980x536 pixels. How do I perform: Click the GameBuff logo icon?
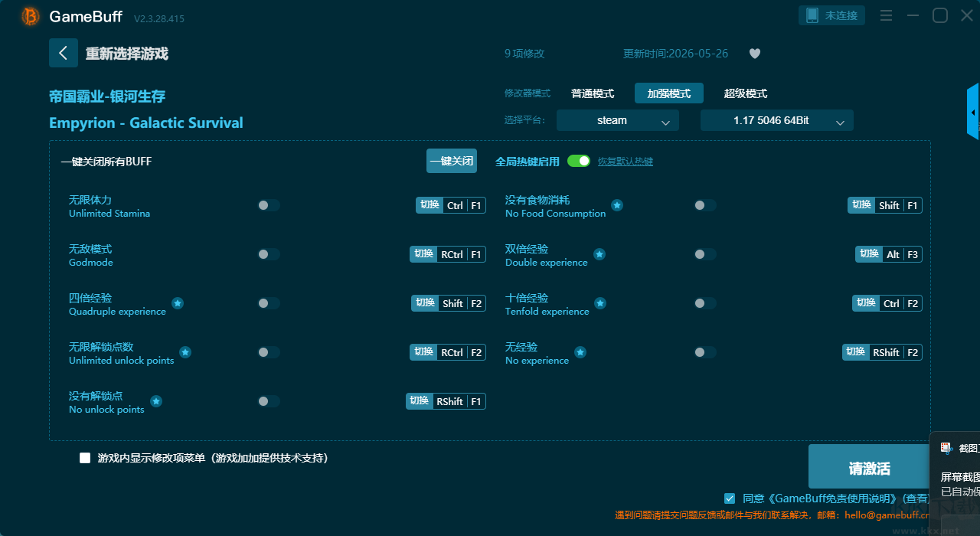click(31, 16)
